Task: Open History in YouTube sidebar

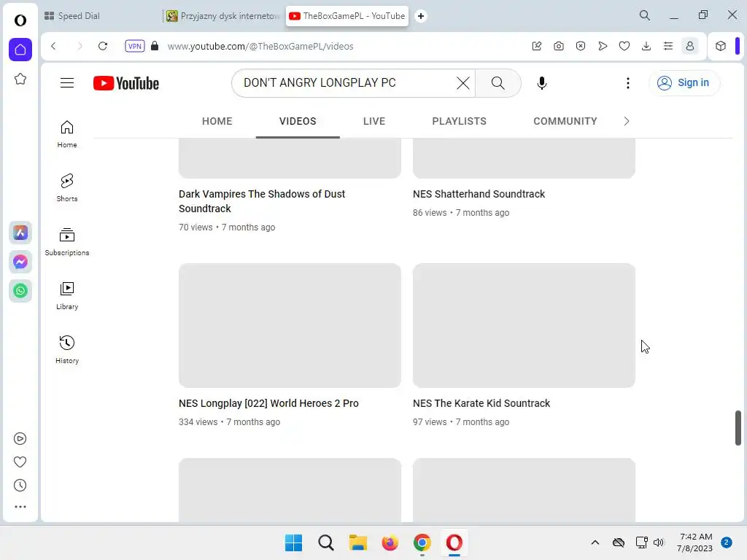Action: click(66, 349)
